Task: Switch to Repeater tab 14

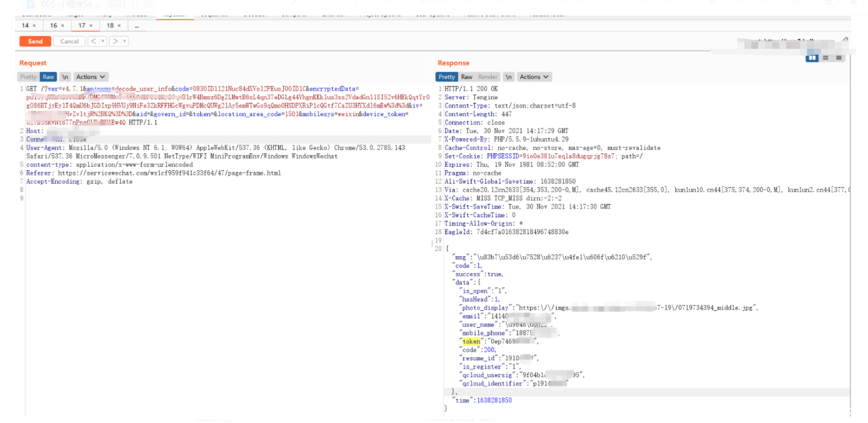Action: (x=26, y=26)
